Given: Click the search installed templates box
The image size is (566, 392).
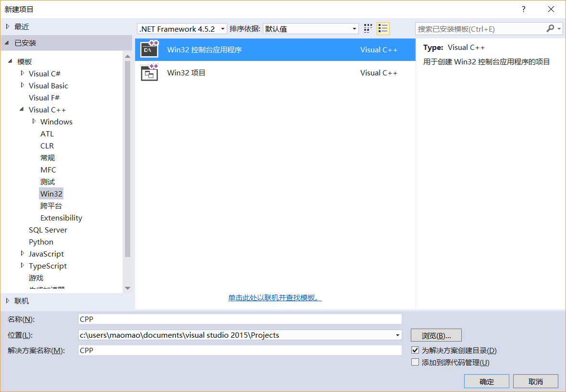Looking at the screenshot, I should (481, 29).
